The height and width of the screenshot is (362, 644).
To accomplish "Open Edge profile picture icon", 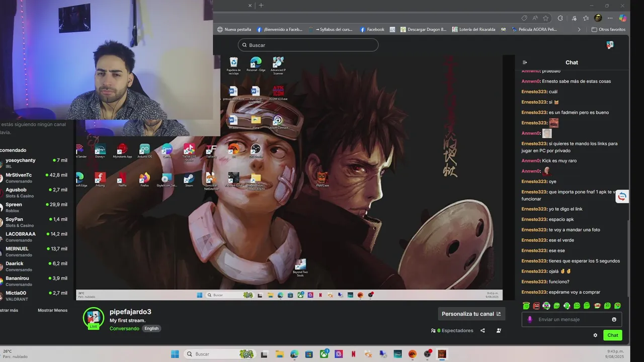I will pyautogui.click(x=598, y=18).
